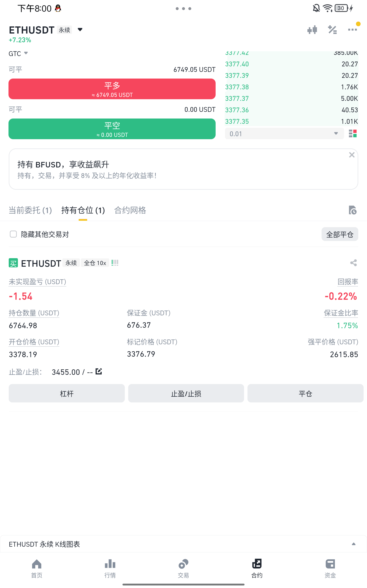Screen dimensions: 367x588
Task: Open the ETHUSDT contract selector dropdown
Action: point(80,30)
